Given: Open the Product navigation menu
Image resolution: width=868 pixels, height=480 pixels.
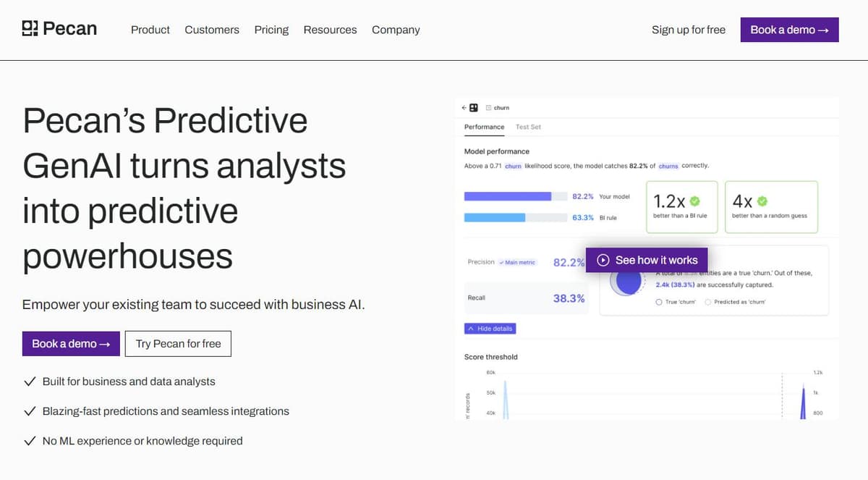Looking at the screenshot, I should (x=150, y=30).
